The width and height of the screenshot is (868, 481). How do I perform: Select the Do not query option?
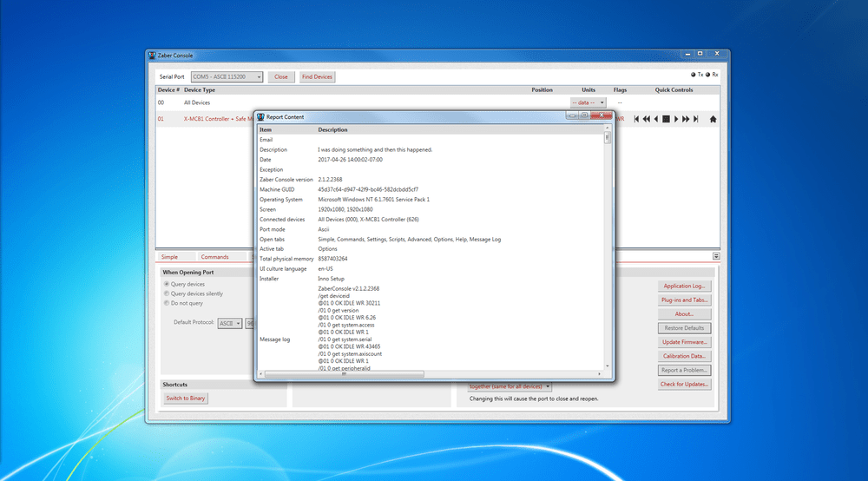(166, 303)
